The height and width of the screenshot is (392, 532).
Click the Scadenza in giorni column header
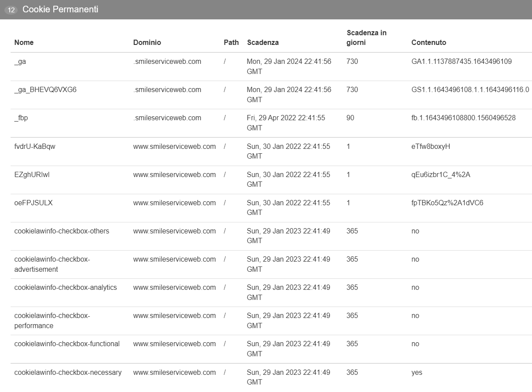(367, 38)
